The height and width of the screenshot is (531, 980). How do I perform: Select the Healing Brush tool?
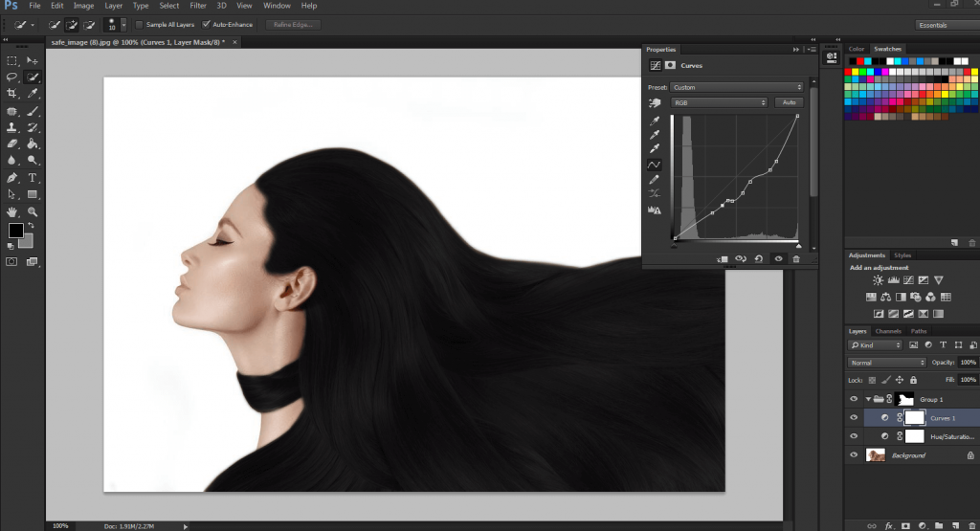pos(11,111)
